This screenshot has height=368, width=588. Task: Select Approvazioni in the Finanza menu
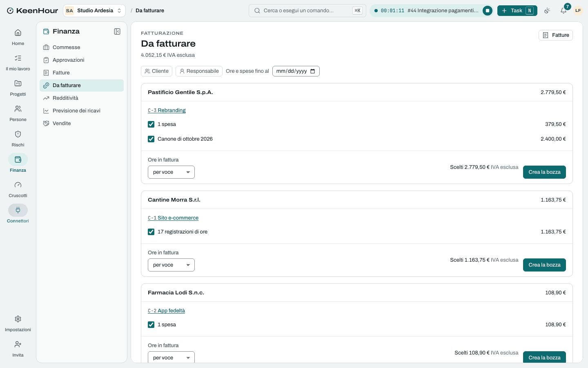pyautogui.click(x=82, y=60)
